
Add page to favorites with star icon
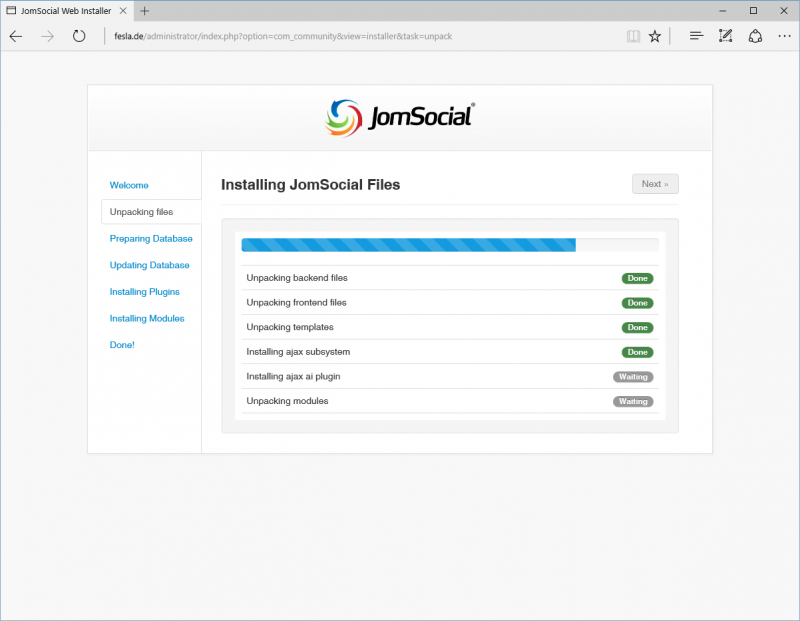(x=655, y=36)
